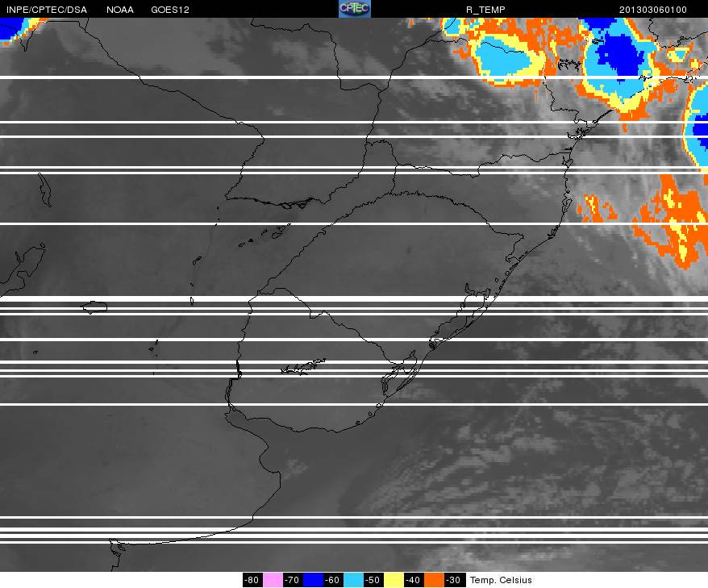The height and width of the screenshot is (588, 708).
Task: Click the -50 legend value
Action: coord(373,580)
